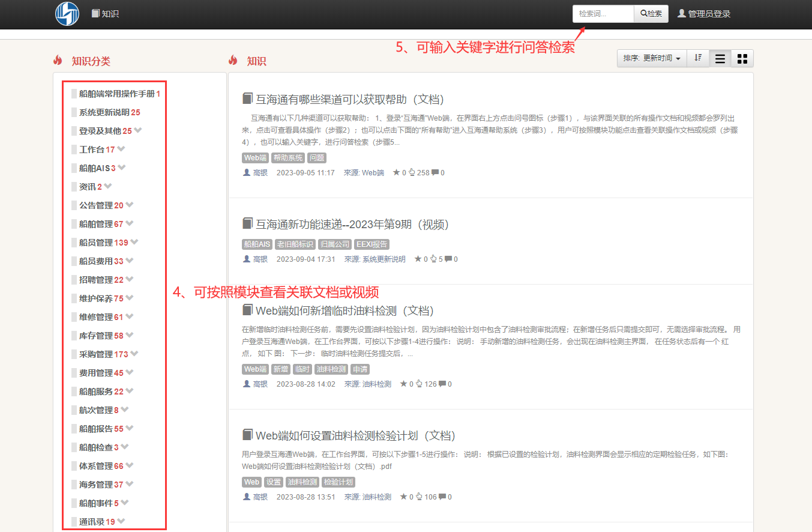Expand chevron beside 公告管理

coord(130,205)
